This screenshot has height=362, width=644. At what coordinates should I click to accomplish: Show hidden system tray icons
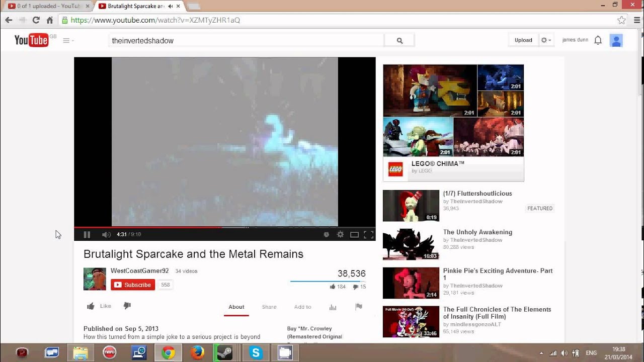(541, 353)
